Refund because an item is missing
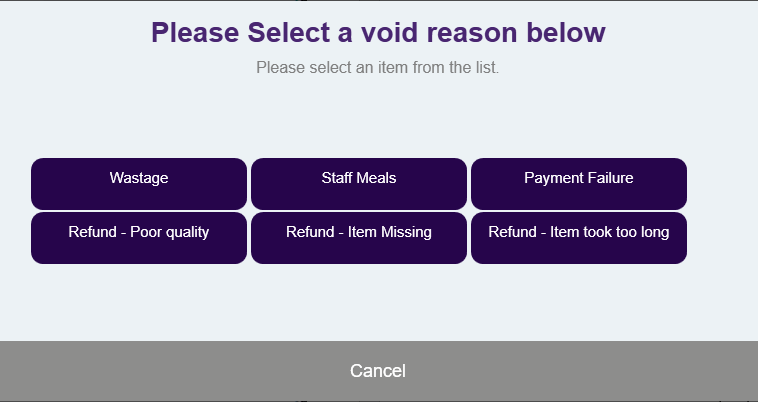Image resolution: width=758 pixels, height=402 pixels. click(x=359, y=238)
